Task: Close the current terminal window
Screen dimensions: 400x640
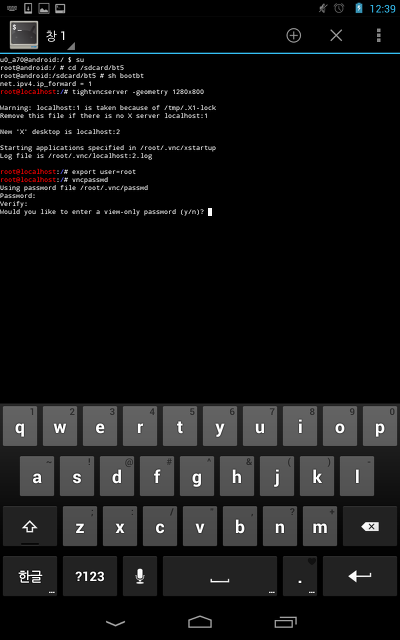Action: click(336, 36)
